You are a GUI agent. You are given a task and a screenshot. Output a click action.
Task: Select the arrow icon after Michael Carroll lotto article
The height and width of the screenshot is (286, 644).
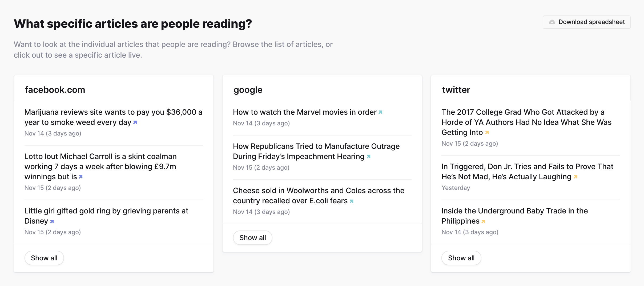click(81, 177)
